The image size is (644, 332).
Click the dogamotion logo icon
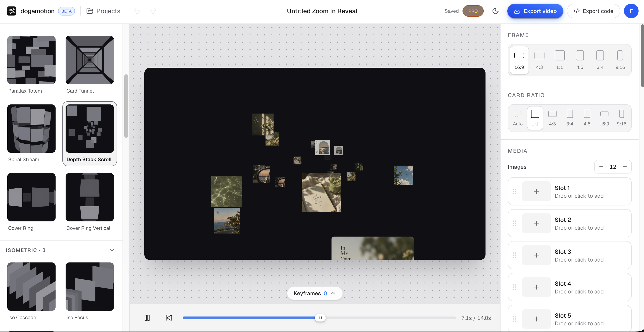(x=11, y=11)
